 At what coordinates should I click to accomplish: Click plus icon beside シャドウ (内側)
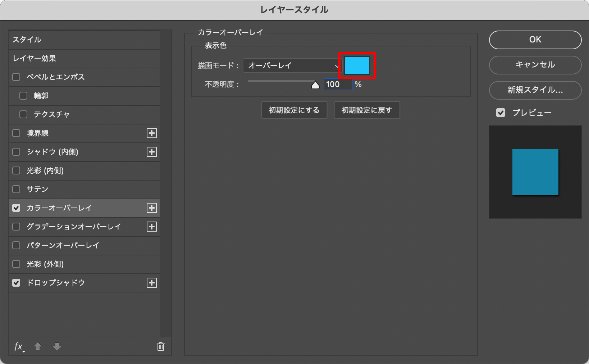coord(152,152)
